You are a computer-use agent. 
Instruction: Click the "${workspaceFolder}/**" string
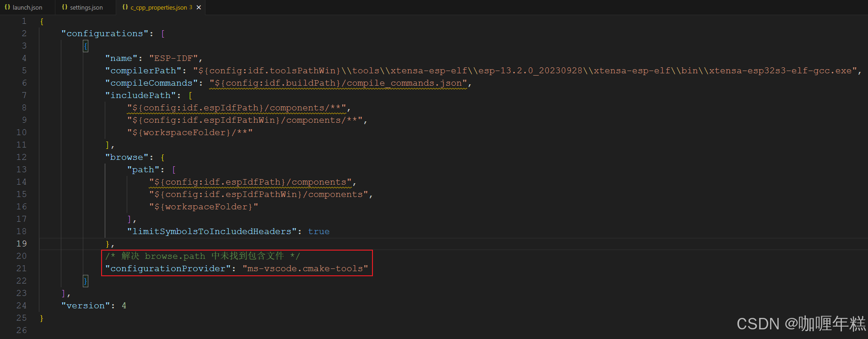pos(190,132)
